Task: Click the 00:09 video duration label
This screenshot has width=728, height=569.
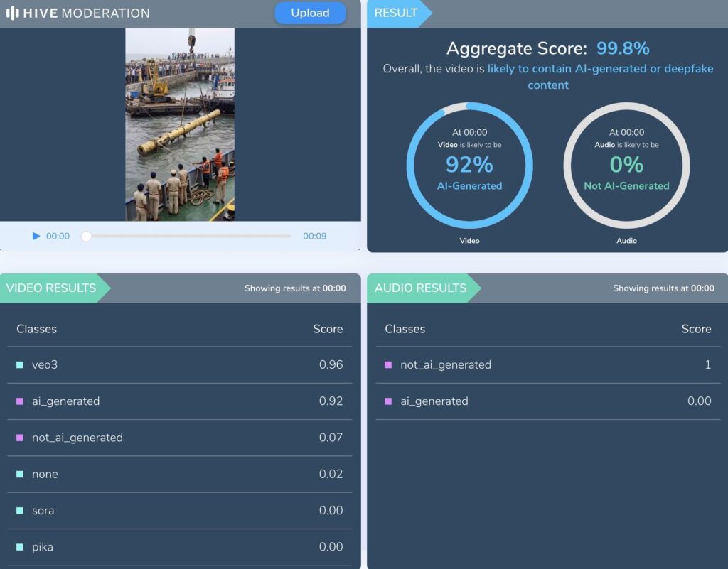Action: [314, 236]
